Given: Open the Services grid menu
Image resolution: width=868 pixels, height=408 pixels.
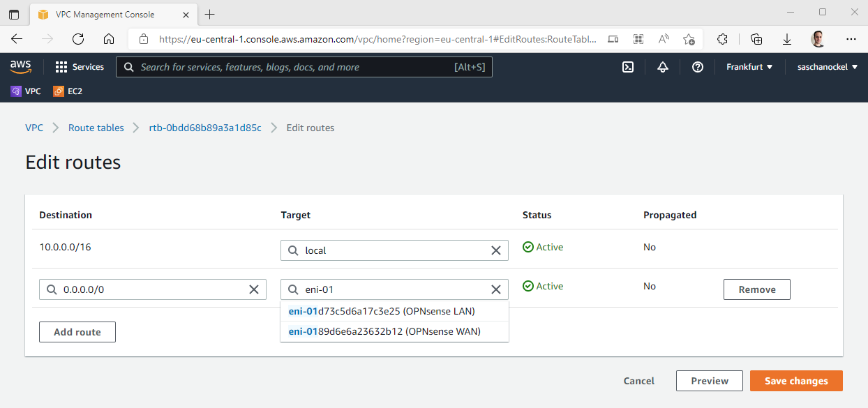Looking at the screenshot, I should [x=80, y=67].
